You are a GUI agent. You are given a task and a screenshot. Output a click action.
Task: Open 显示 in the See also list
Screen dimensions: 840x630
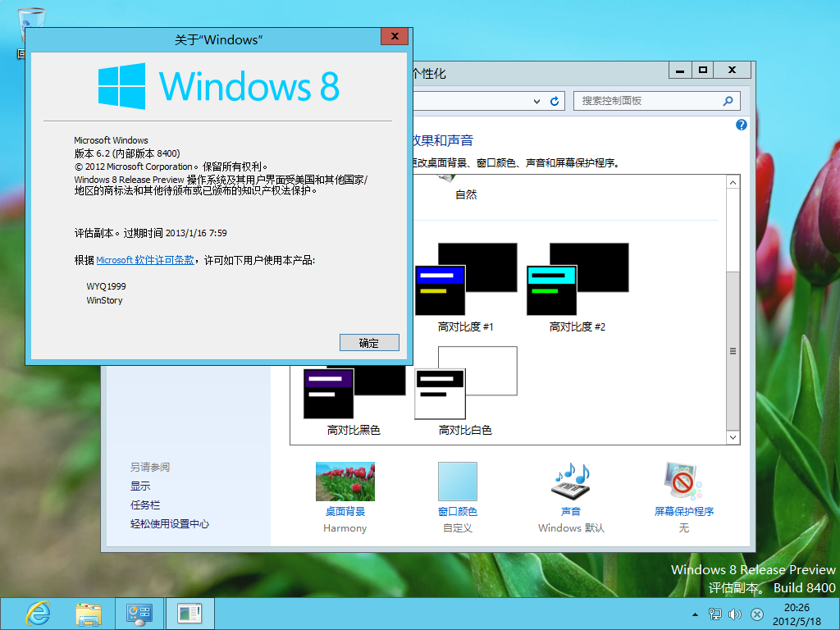click(140, 486)
